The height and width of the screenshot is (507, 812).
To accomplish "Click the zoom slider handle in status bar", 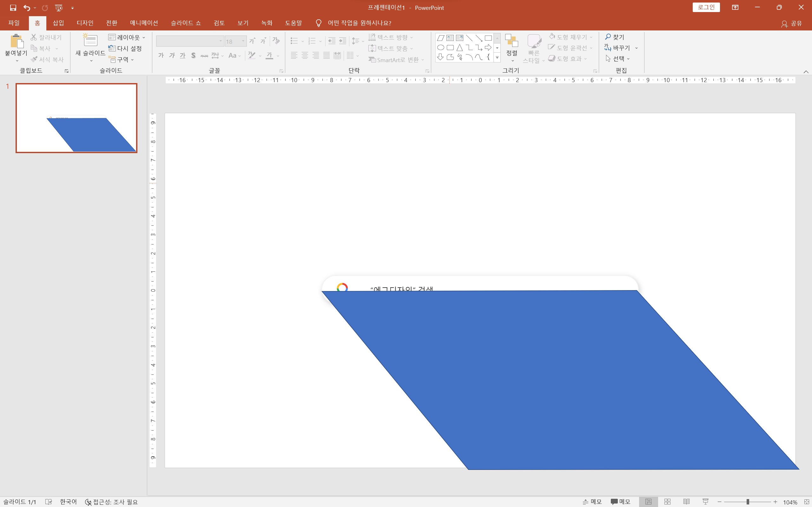I will coord(748,502).
